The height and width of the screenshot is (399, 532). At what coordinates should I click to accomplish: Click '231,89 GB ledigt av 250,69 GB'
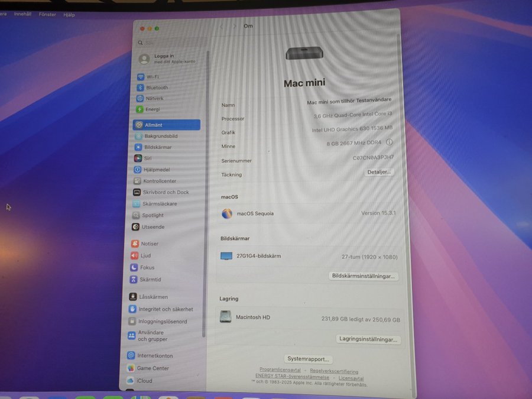pyautogui.click(x=361, y=319)
